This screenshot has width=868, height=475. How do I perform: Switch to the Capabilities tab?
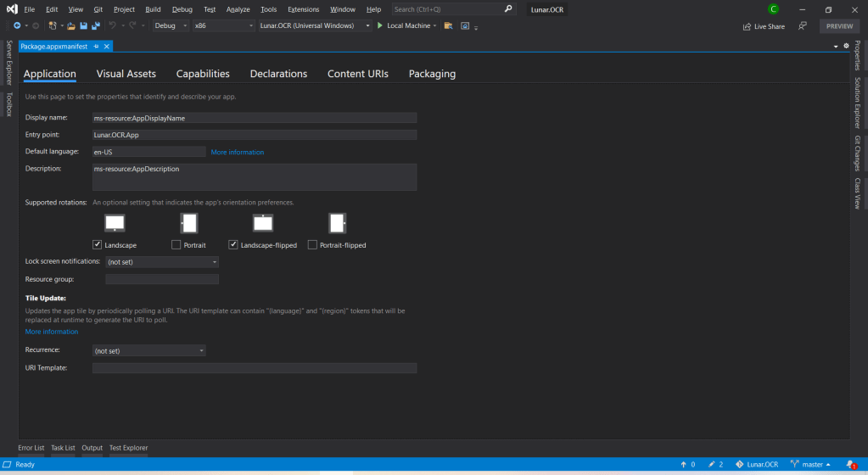(x=203, y=74)
